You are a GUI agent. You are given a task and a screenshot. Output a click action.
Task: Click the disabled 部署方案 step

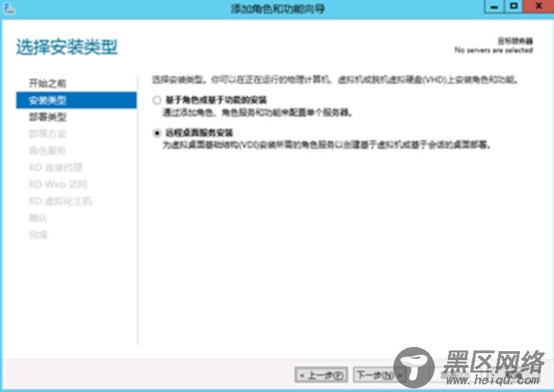[47, 134]
